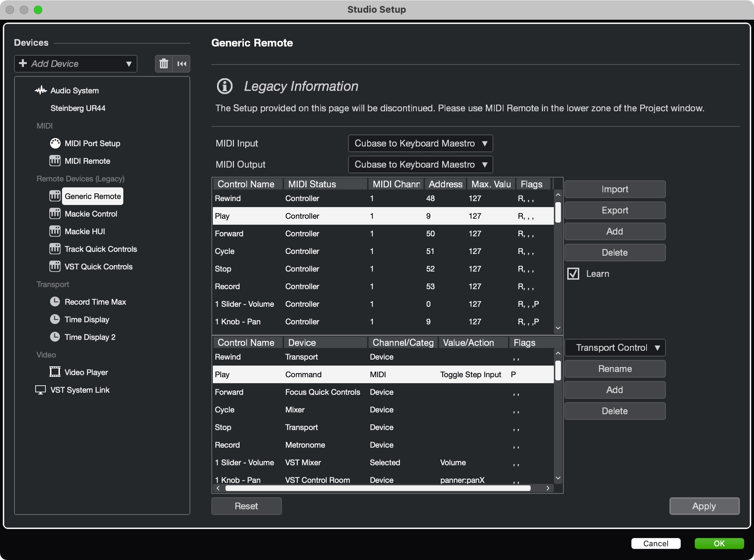Click the Metronome device cell

coord(305,445)
